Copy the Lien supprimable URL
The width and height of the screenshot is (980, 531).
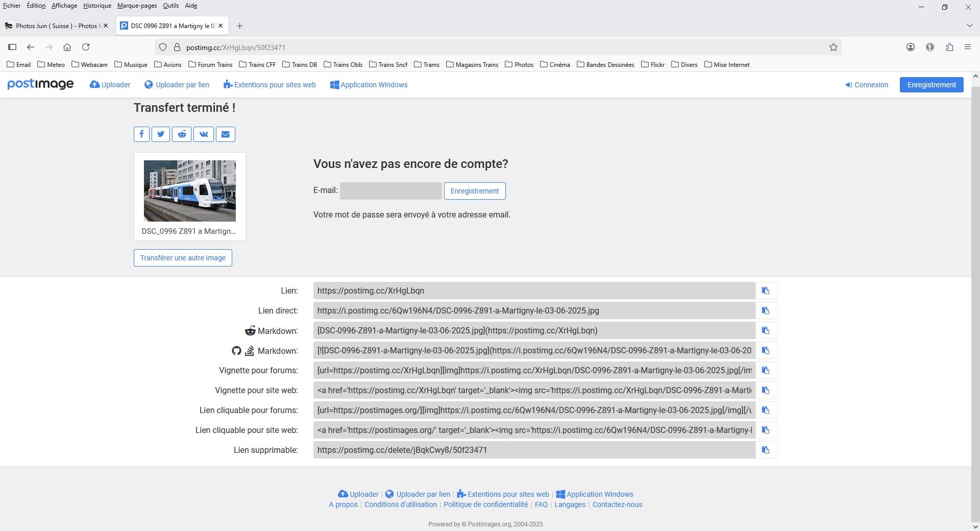766,450
